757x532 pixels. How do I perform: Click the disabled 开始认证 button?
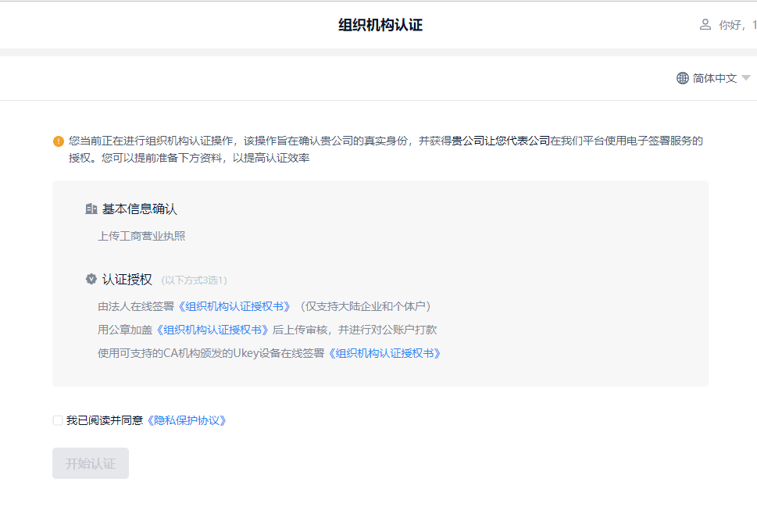(90, 462)
